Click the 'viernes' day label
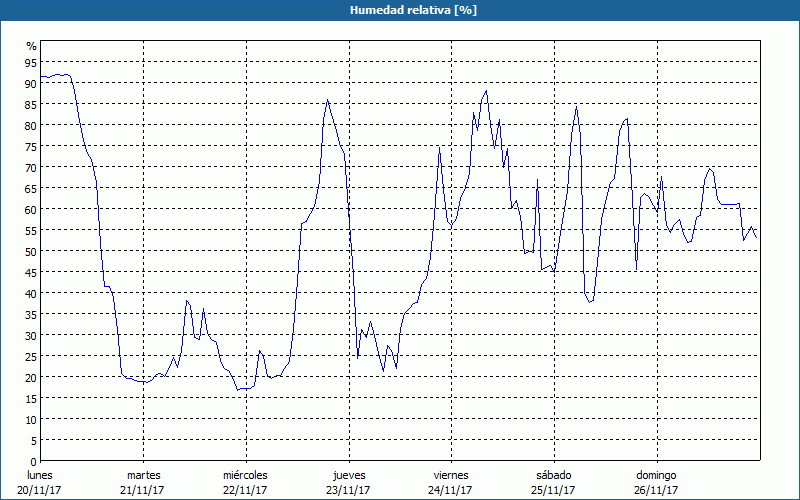Screen dimensions: 800x500 click(x=451, y=475)
